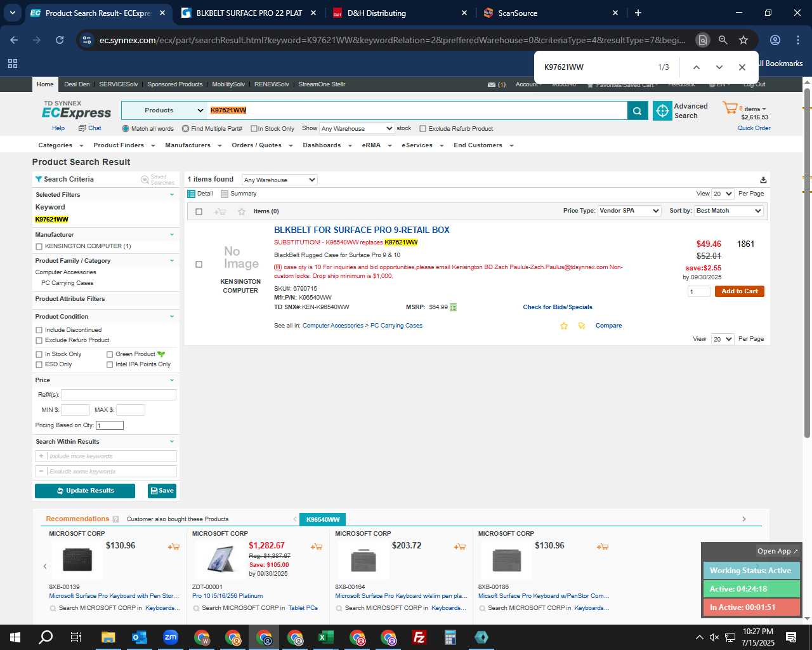Open Sort by Best Match dropdown

click(729, 211)
